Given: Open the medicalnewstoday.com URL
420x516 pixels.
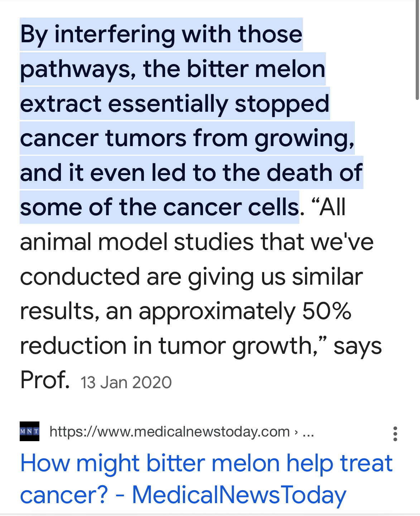Looking at the screenshot, I should pos(169,431).
